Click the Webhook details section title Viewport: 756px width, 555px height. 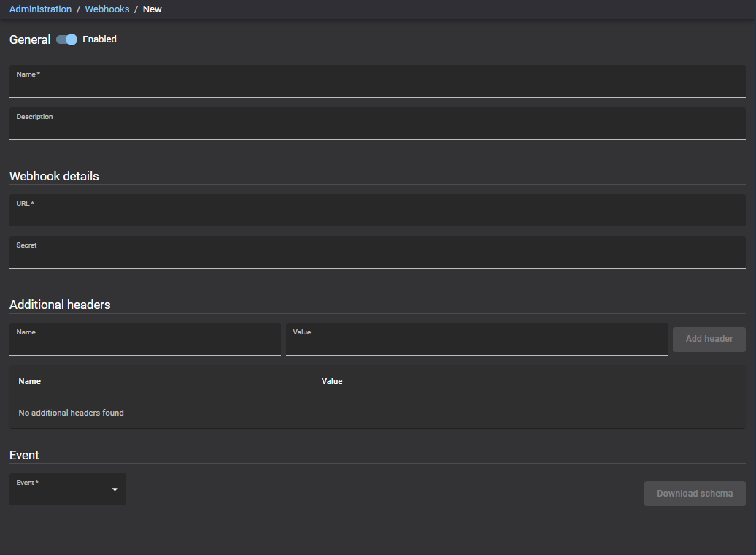coord(53,176)
